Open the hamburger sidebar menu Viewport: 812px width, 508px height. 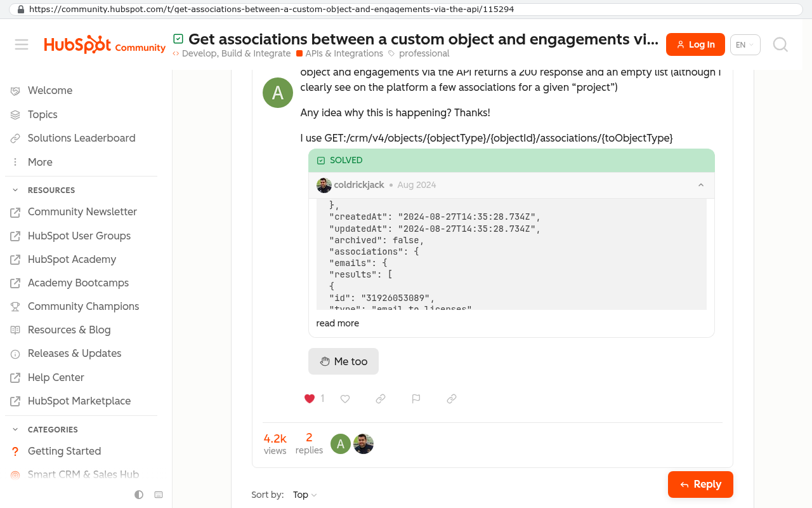pyautogui.click(x=22, y=44)
